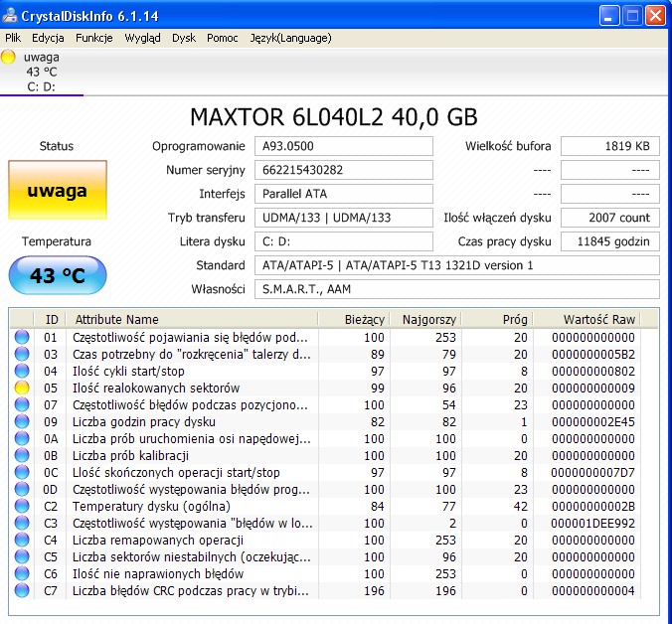Open the Plik menu
The image size is (672, 624).
13,38
